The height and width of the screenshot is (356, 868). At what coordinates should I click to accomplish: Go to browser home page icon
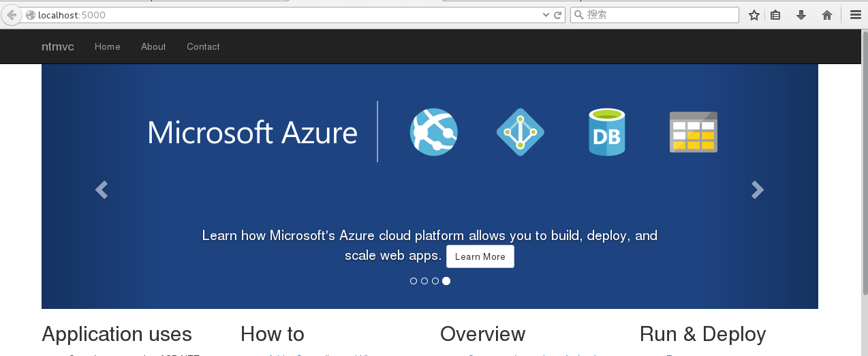827,15
